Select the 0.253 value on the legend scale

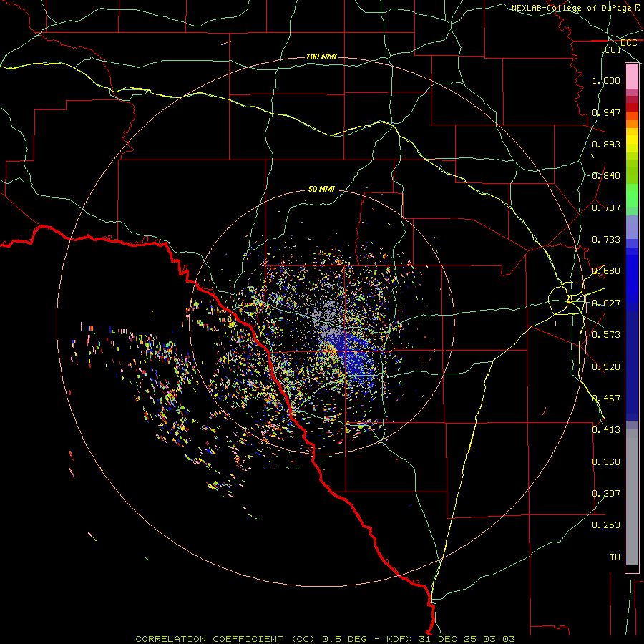pyautogui.click(x=606, y=525)
